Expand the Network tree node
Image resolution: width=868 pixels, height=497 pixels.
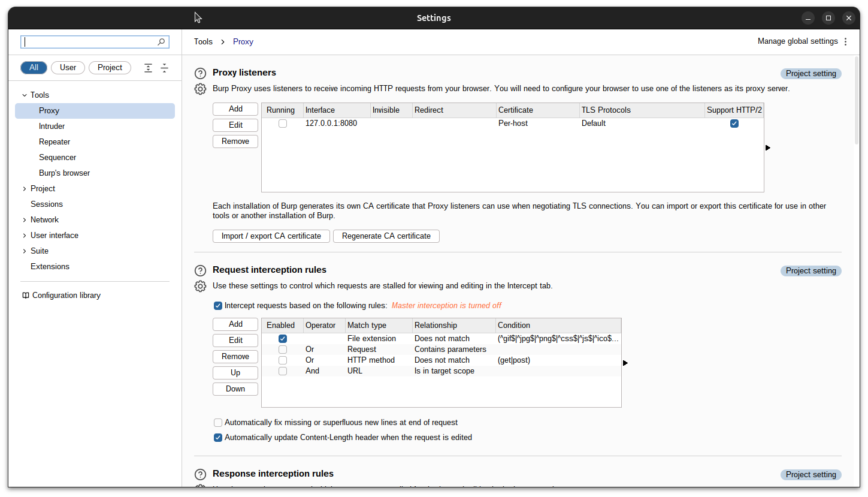click(x=25, y=220)
